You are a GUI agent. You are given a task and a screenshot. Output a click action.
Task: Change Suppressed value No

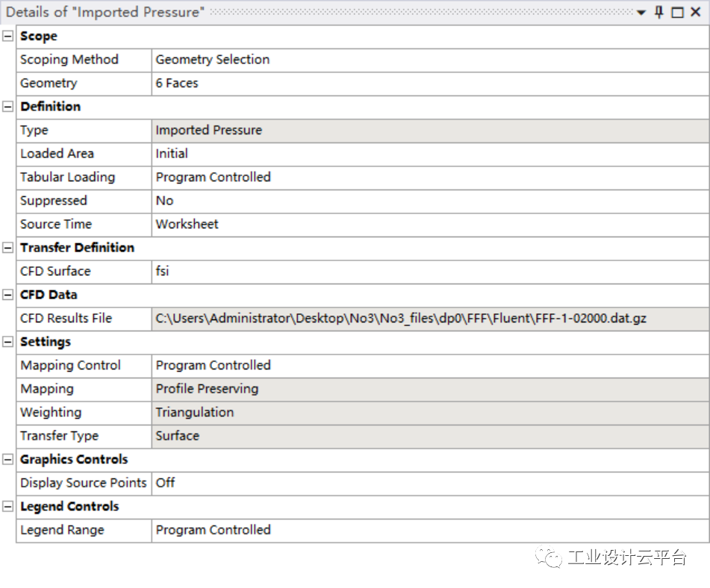(x=430, y=201)
